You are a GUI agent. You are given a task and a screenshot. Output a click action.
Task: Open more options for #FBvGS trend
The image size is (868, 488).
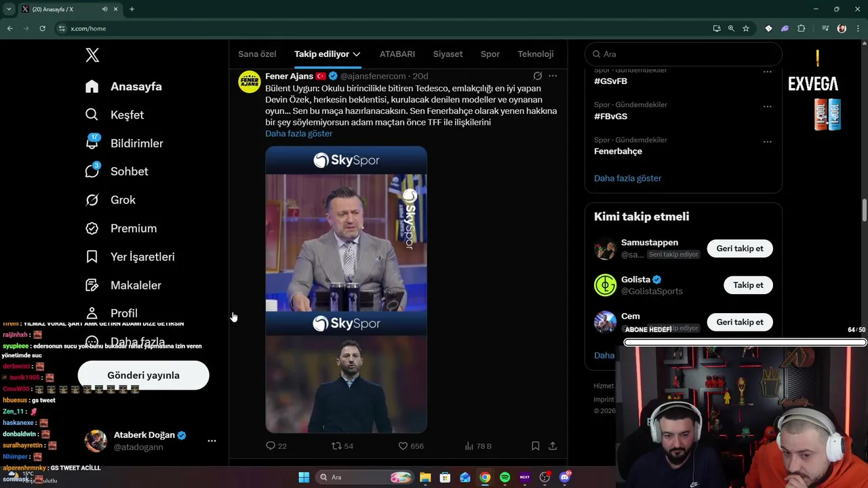click(x=767, y=106)
